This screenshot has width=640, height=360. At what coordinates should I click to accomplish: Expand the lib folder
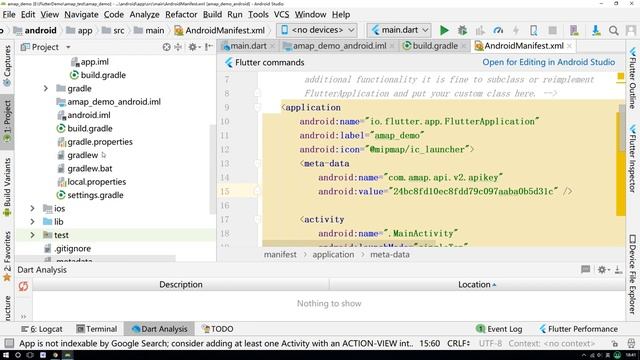[x=32, y=222]
